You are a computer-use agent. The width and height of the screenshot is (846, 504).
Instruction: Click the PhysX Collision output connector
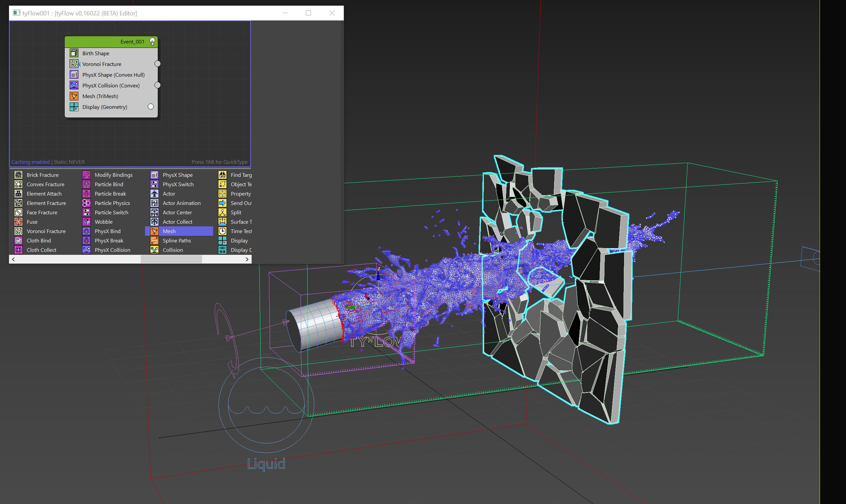tap(158, 85)
